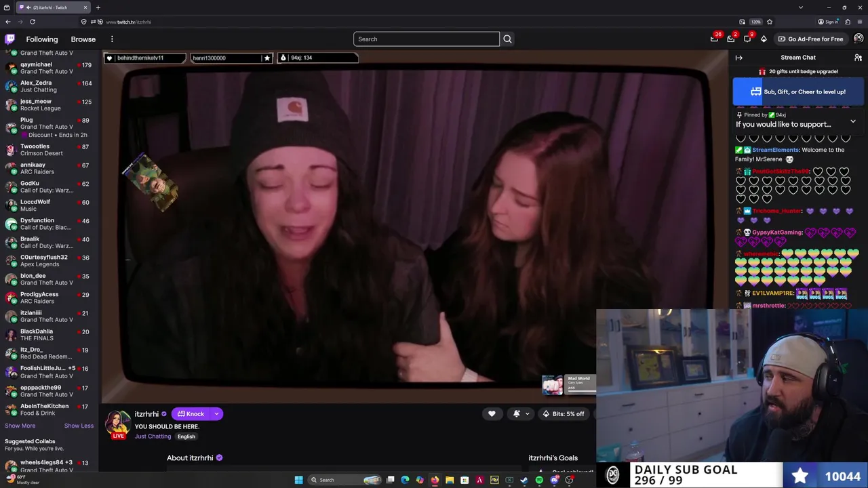Open Browse tab

83,39
